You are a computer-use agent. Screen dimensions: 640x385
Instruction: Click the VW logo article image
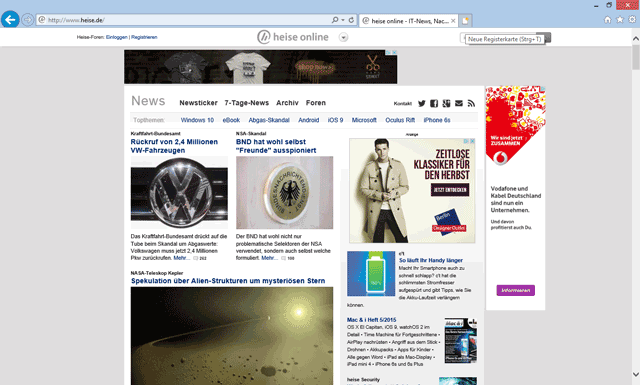(x=179, y=193)
